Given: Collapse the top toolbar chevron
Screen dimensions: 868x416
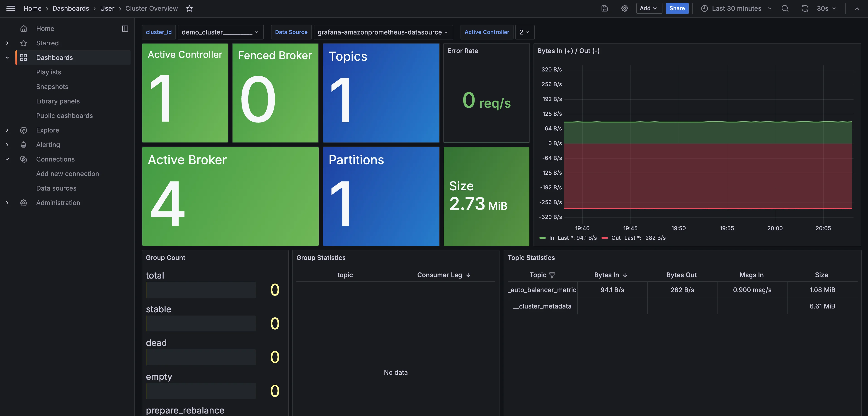Looking at the screenshot, I should click(x=857, y=8).
